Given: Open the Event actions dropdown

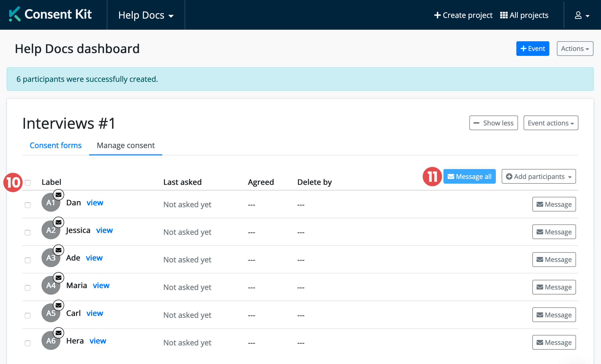Looking at the screenshot, I should click(551, 123).
